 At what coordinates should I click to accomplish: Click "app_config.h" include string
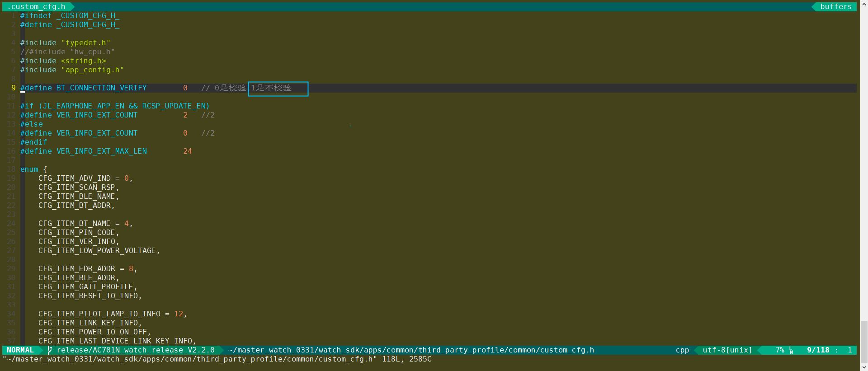pos(92,70)
